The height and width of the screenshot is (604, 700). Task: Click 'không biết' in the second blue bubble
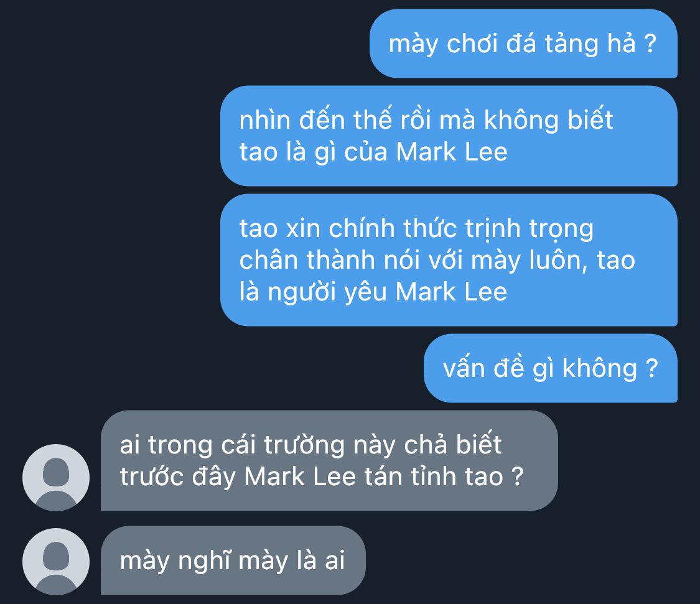(x=549, y=119)
